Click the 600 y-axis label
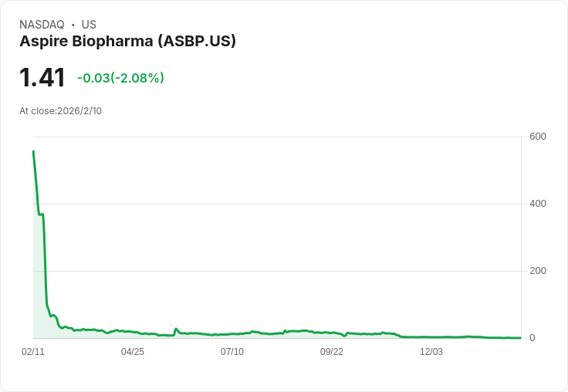568x392 pixels. (x=537, y=137)
